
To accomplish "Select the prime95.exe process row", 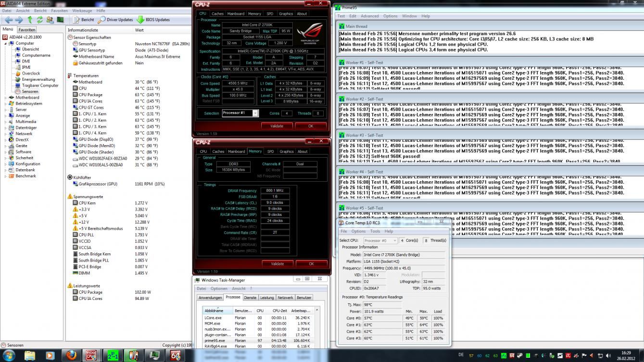I will click(x=257, y=340).
